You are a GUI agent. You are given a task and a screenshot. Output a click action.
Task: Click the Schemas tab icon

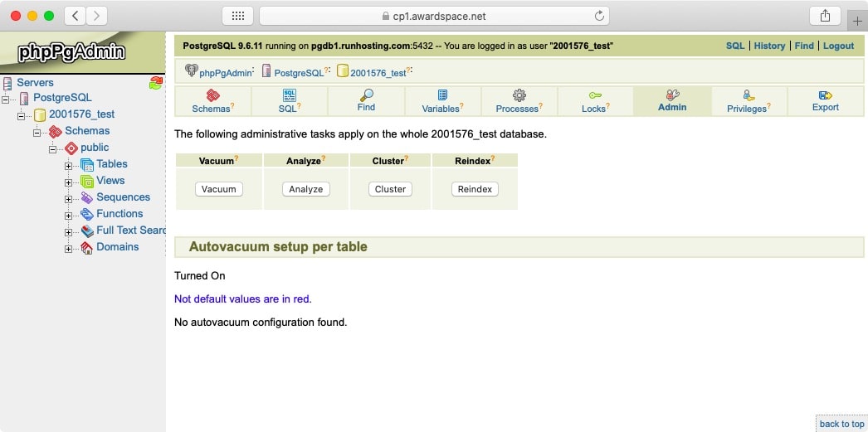pos(212,95)
